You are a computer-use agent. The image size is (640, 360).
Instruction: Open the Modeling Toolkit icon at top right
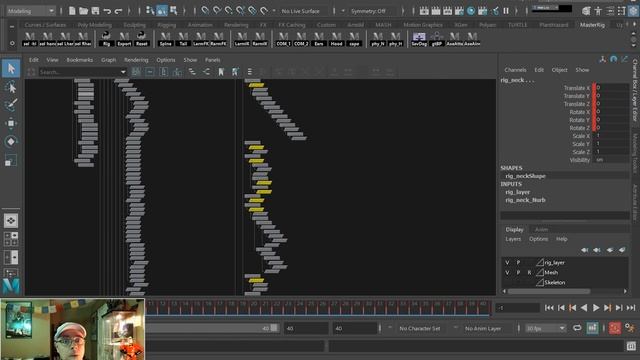(587, 11)
